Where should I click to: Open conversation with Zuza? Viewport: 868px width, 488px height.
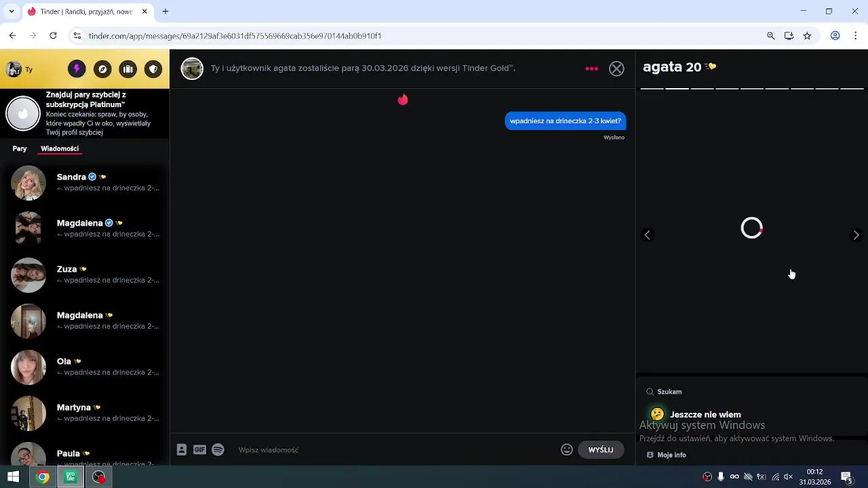(85, 275)
